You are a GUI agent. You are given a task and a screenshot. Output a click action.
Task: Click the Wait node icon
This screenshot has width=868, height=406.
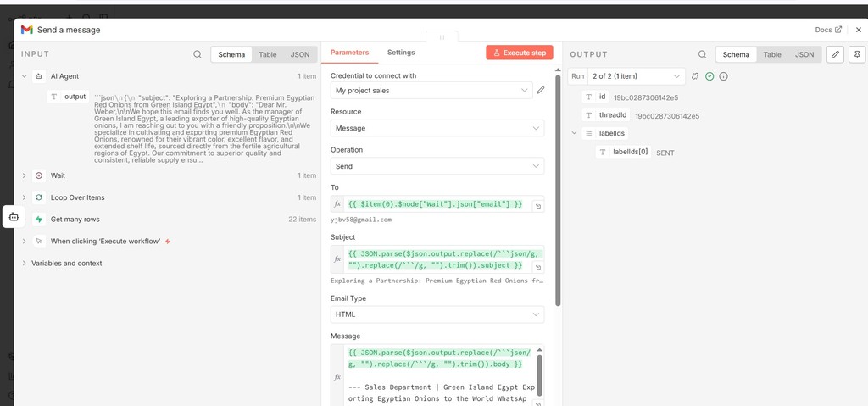click(x=39, y=175)
